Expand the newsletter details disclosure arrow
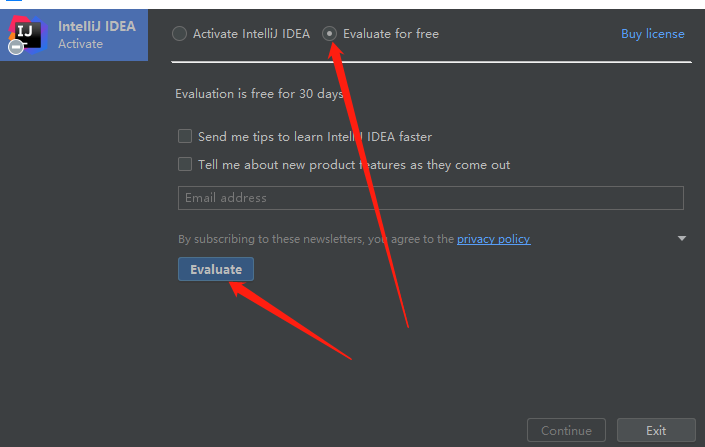This screenshot has height=447, width=705. tap(682, 238)
